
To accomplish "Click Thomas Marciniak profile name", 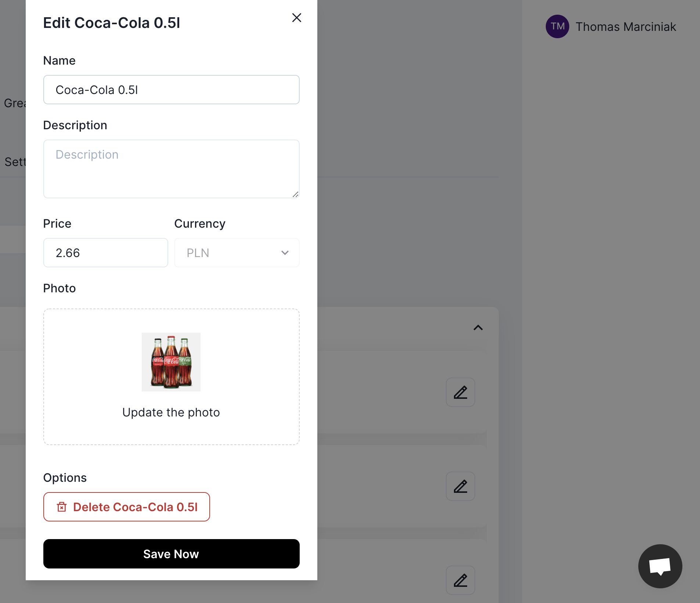I will pos(626,26).
